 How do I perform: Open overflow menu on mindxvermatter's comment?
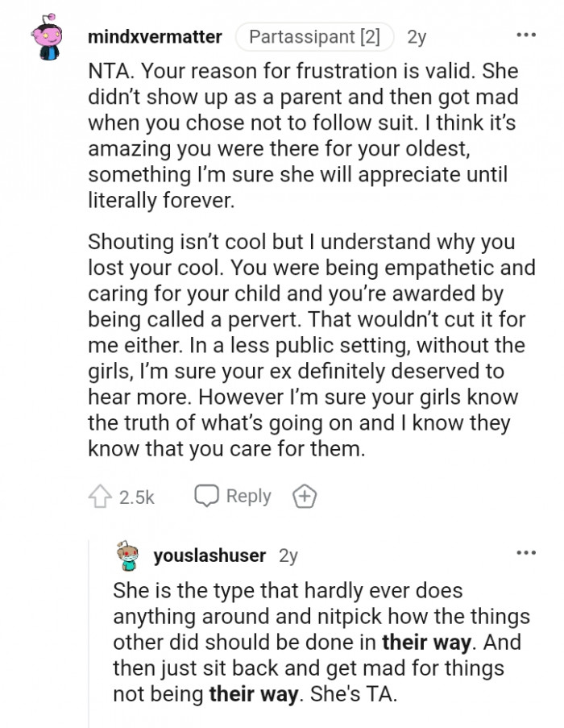coord(527,34)
